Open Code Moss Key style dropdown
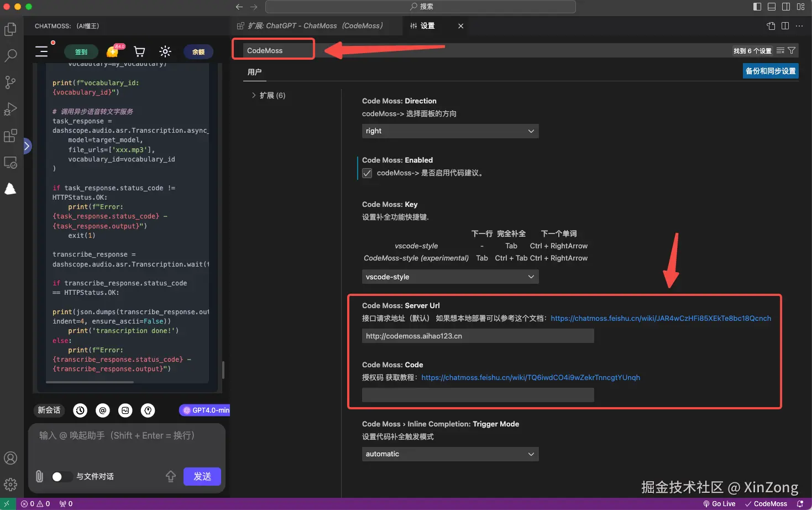812x510 pixels. (450, 277)
